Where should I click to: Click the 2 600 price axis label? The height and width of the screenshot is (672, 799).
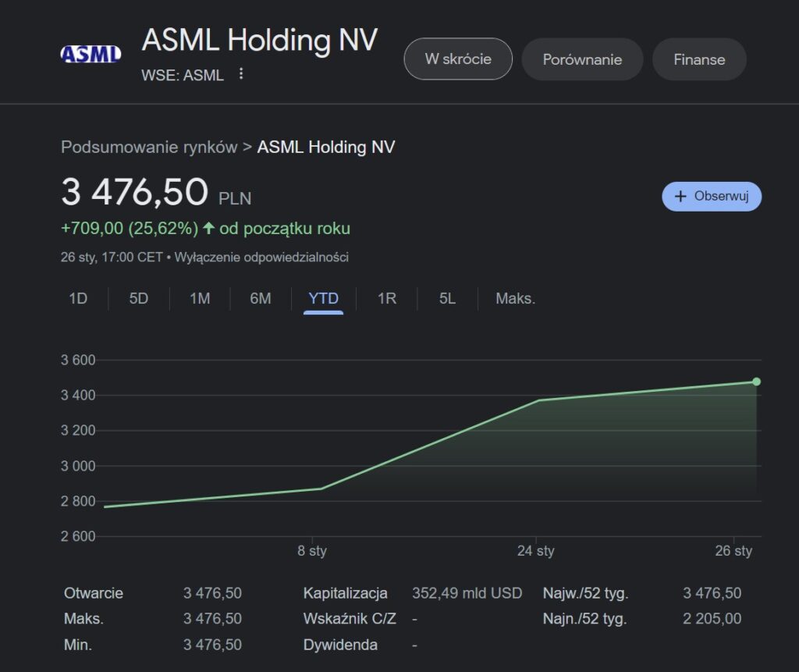(78, 536)
